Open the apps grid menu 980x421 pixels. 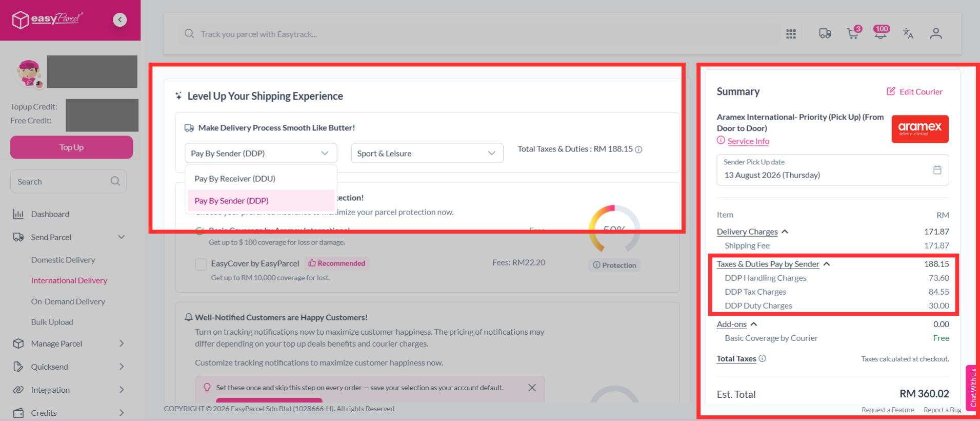[791, 34]
